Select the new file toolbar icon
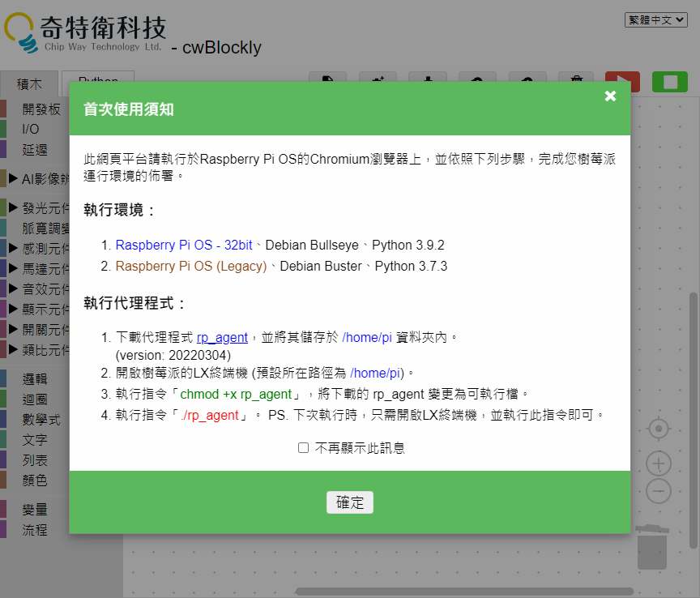 [x=327, y=81]
